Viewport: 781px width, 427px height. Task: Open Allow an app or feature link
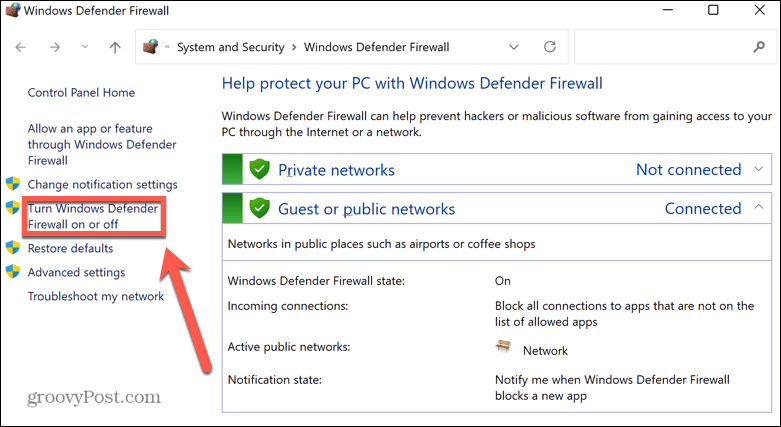102,144
